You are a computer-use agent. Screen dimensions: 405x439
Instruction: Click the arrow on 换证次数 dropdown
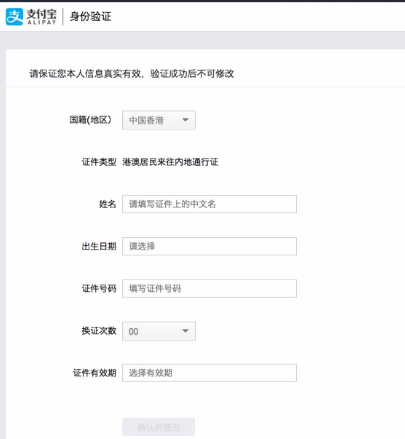[x=185, y=331]
